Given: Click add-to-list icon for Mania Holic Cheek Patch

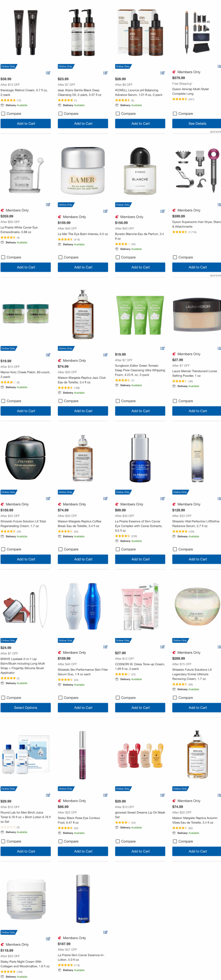Looking at the screenshot, I should point(48,355).
